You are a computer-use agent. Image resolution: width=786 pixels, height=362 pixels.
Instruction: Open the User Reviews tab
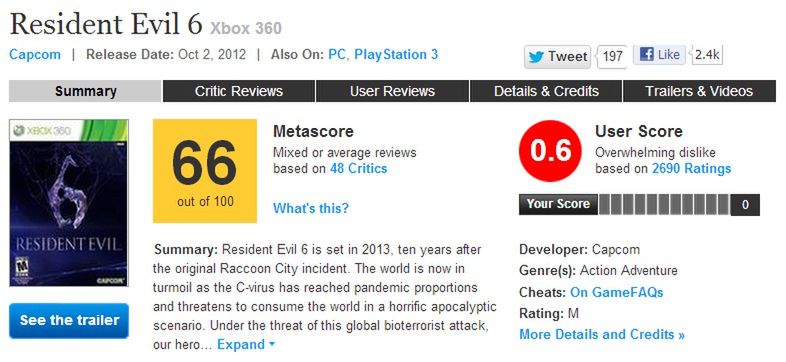pyautogui.click(x=392, y=91)
